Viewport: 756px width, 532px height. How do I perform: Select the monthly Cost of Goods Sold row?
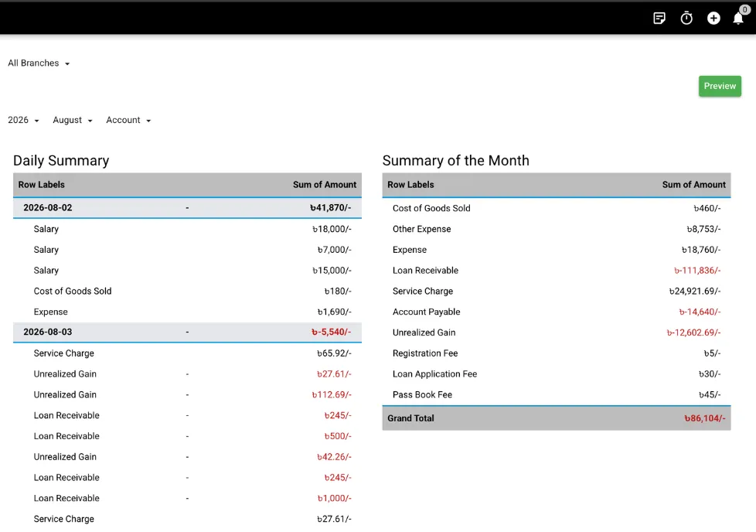click(x=557, y=208)
